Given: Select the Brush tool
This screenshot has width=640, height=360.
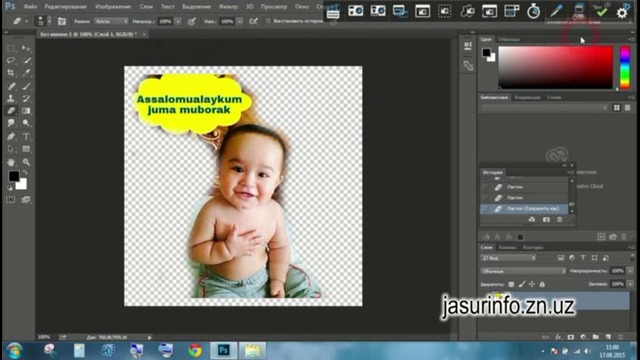Looking at the screenshot, I should (x=26, y=86).
